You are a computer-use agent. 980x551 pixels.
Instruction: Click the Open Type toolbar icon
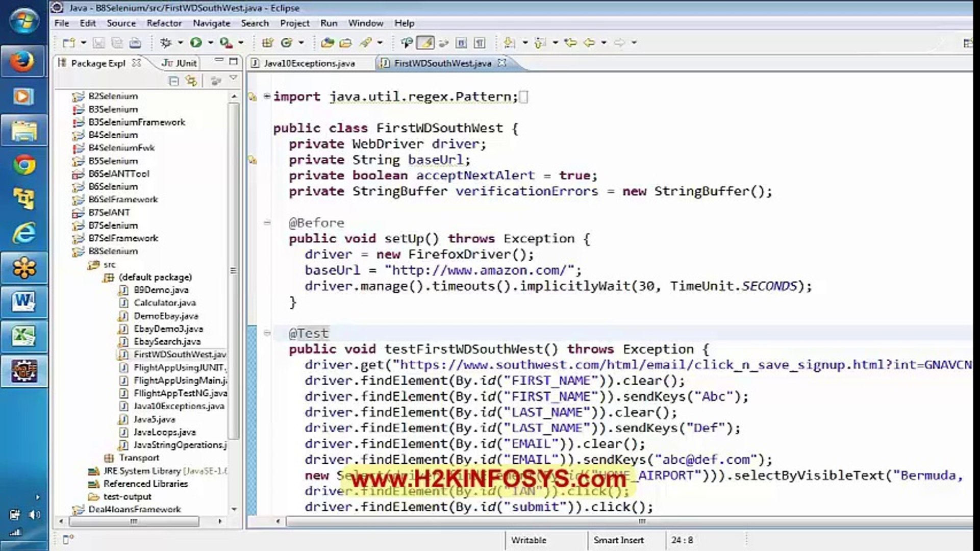click(328, 43)
